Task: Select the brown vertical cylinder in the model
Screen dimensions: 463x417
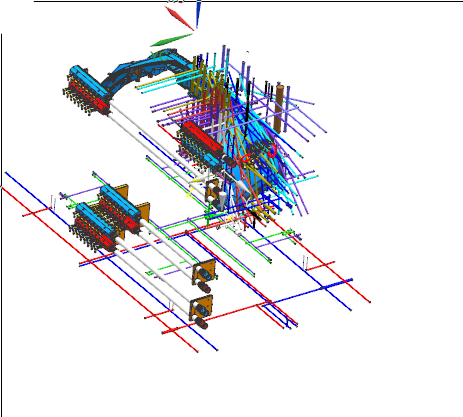Action: 279,108
